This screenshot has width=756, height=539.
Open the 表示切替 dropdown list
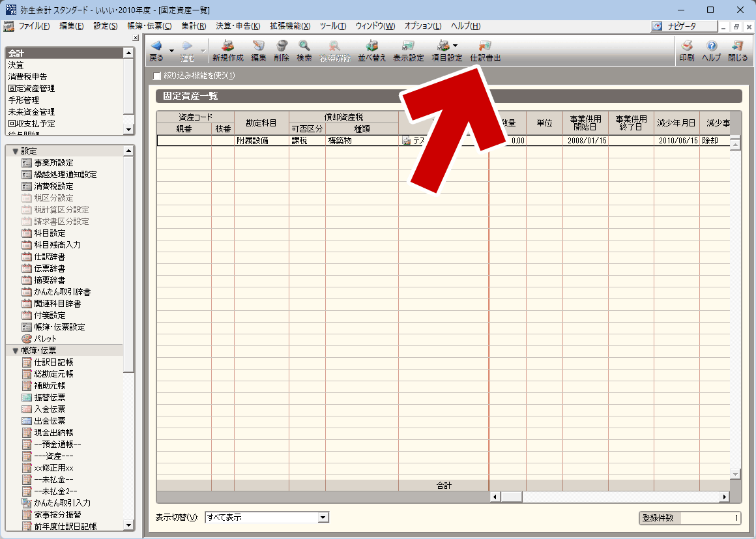[x=323, y=517]
